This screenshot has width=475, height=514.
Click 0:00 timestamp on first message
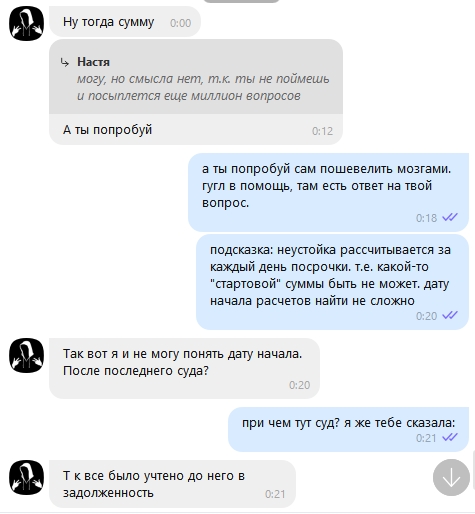tap(181, 23)
